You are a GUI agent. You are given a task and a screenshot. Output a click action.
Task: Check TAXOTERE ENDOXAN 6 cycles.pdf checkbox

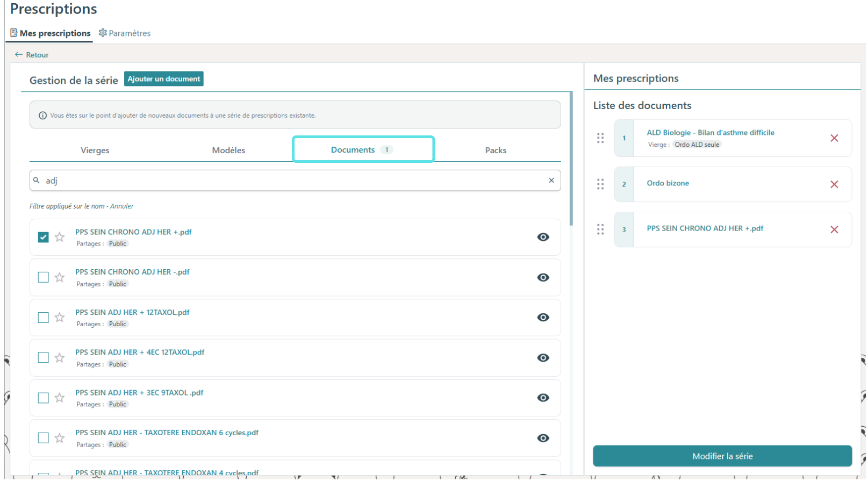[x=44, y=438]
